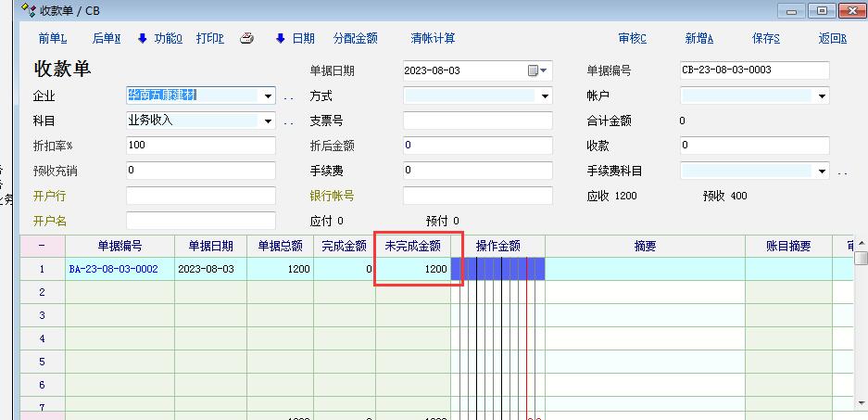Click 清帐计算 in the toolbar

[x=433, y=39]
